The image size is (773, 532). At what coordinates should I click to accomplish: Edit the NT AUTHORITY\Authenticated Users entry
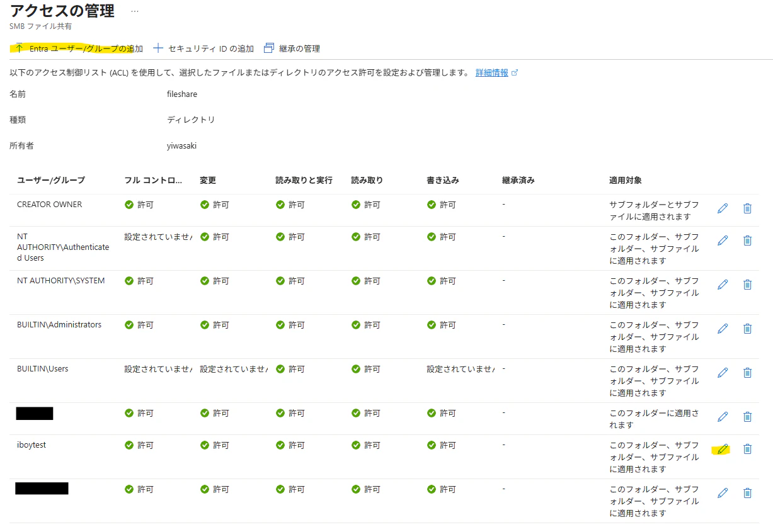723,241
